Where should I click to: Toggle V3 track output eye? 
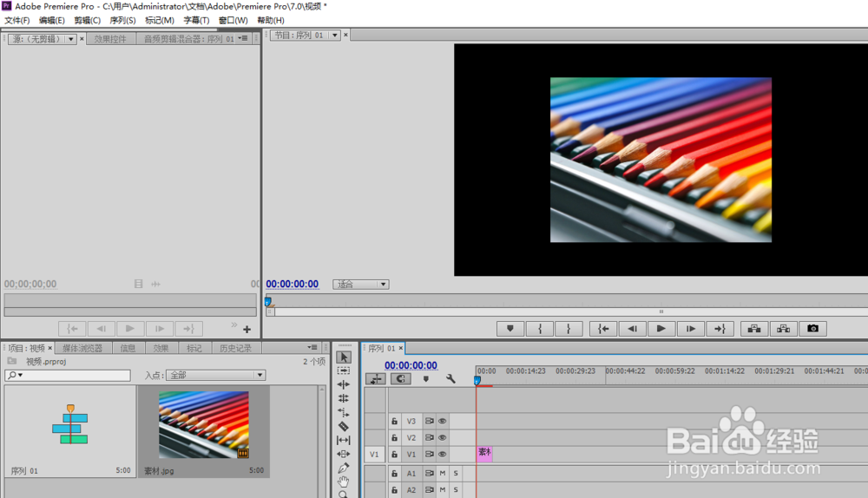coord(443,421)
